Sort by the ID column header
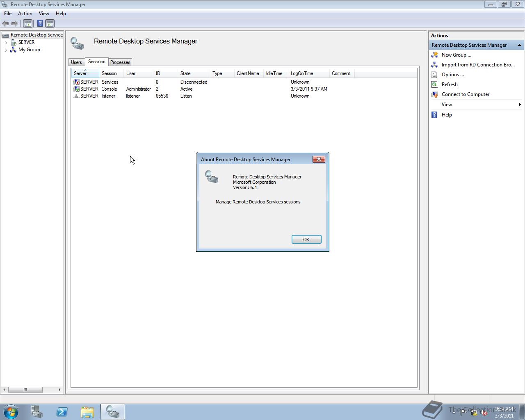 click(x=166, y=73)
